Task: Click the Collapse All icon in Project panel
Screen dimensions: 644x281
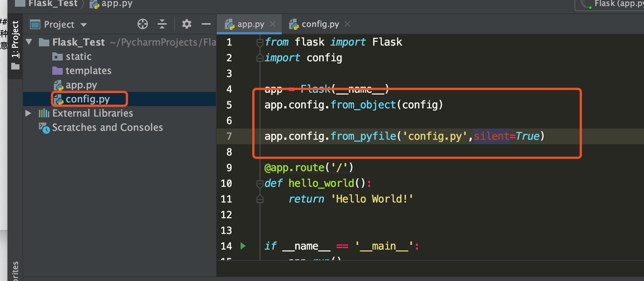Action: pos(162,24)
